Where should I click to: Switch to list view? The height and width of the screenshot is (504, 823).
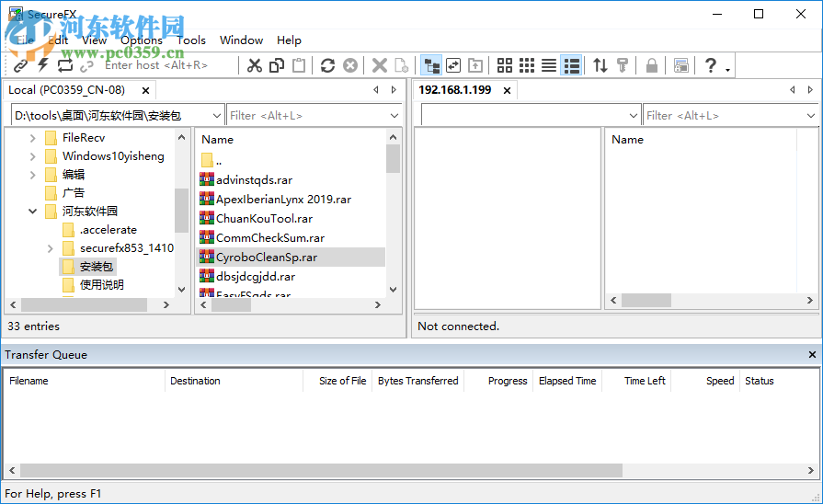click(x=549, y=65)
